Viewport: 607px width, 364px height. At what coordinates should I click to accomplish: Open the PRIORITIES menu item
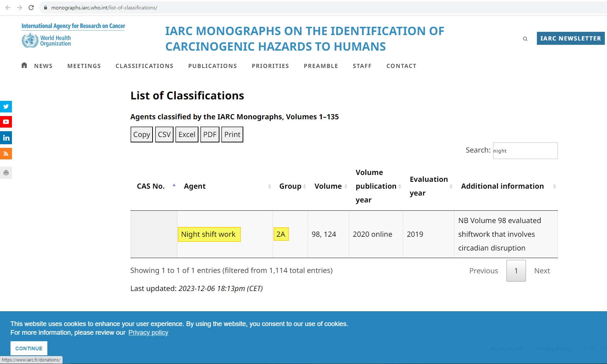pos(270,66)
